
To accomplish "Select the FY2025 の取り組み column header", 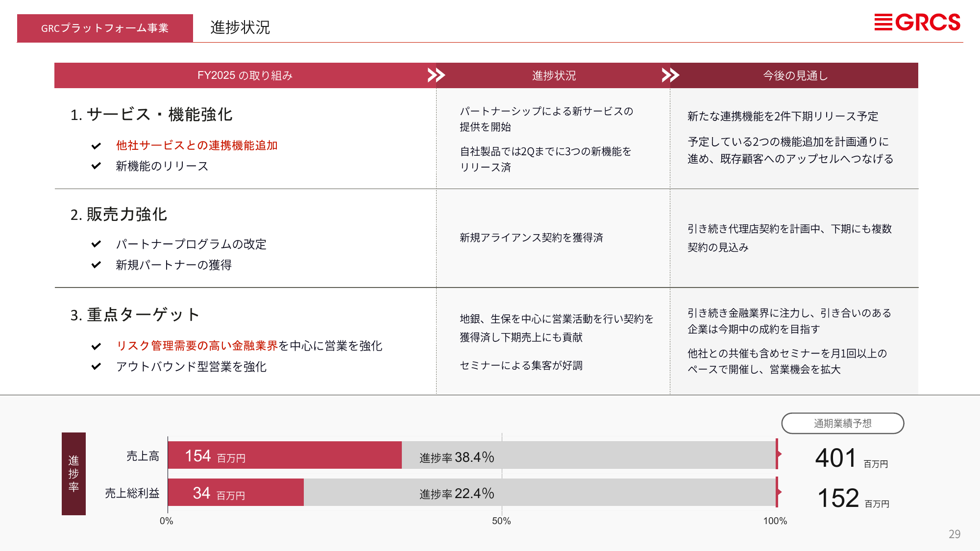I will coord(245,75).
